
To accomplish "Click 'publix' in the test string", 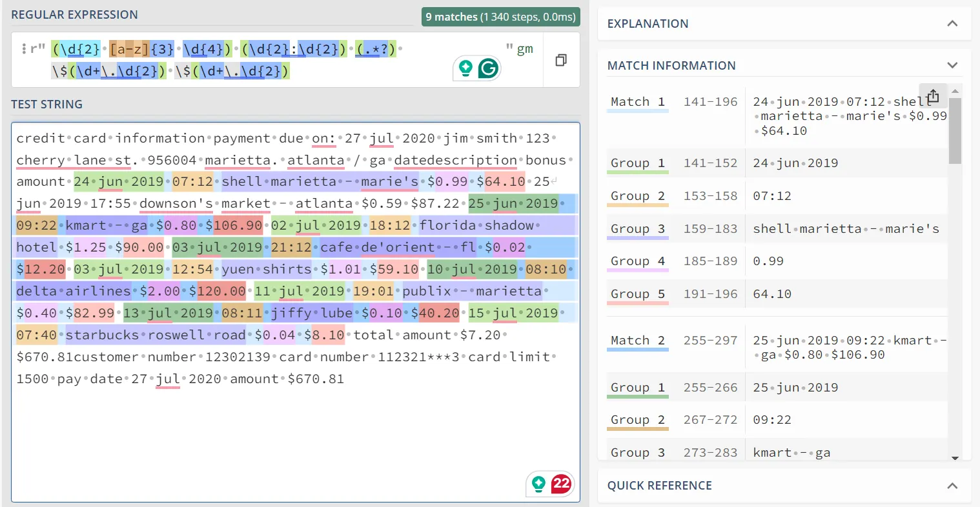I will pos(427,292).
